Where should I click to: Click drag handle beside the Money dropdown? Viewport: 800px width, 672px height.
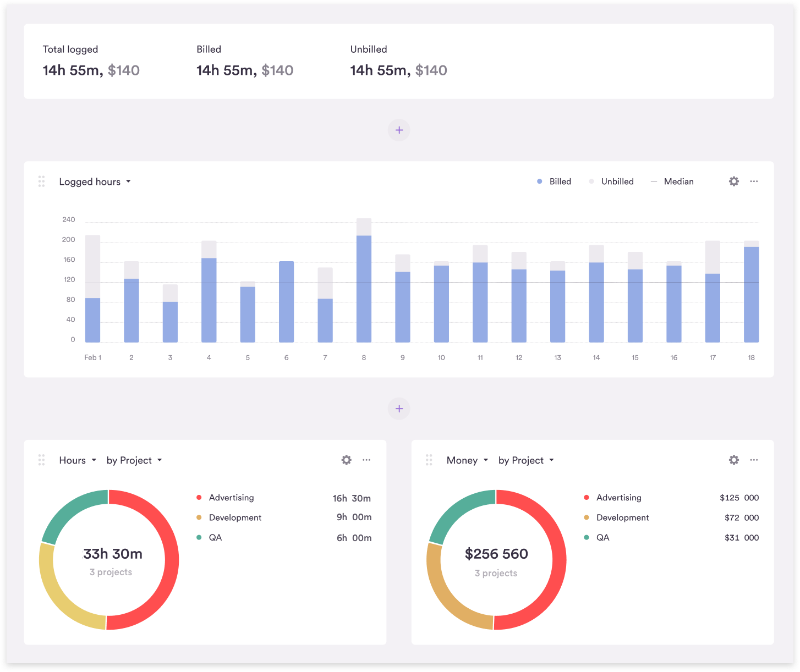(x=429, y=460)
